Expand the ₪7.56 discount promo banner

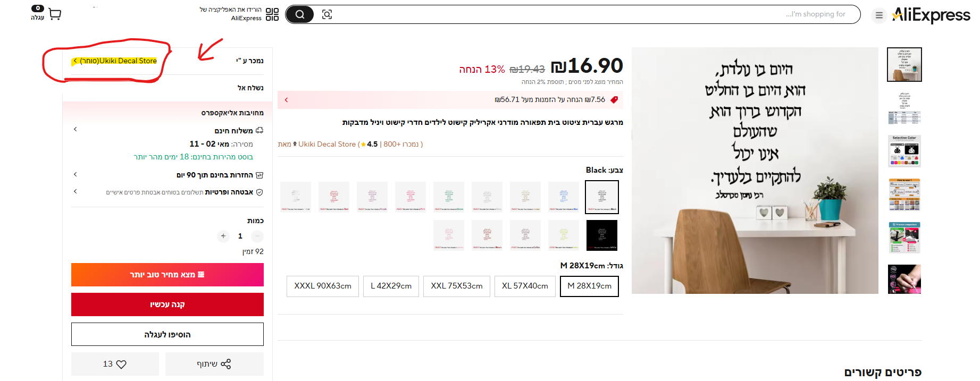[287, 100]
